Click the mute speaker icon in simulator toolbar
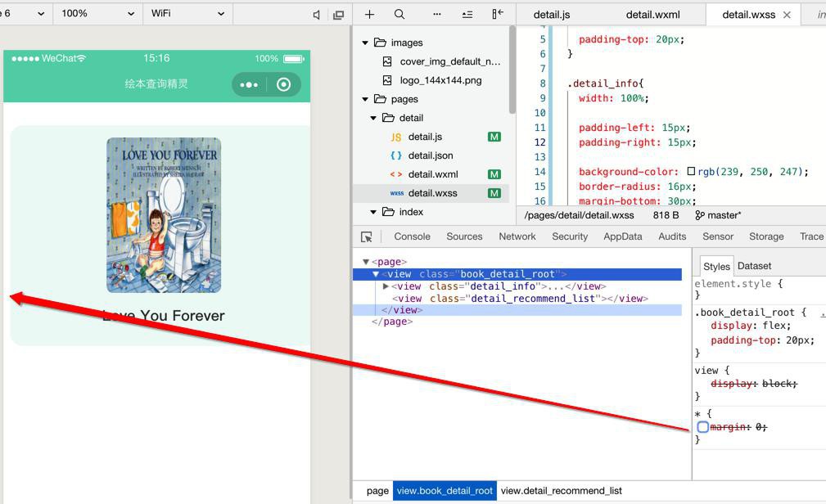 (316, 15)
